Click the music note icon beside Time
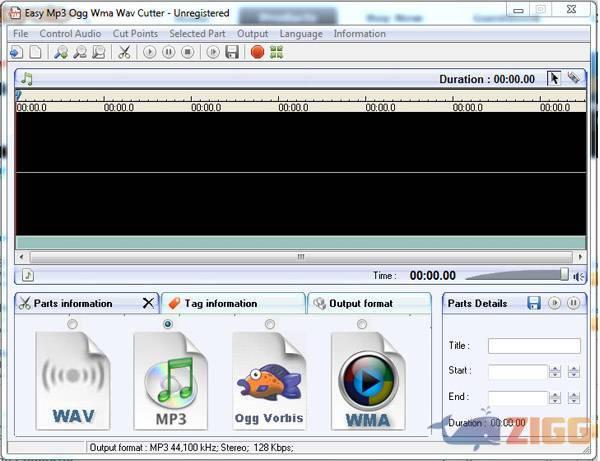The height and width of the screenshot is (461, 600). pyautogui.click(x=28, y=275)
